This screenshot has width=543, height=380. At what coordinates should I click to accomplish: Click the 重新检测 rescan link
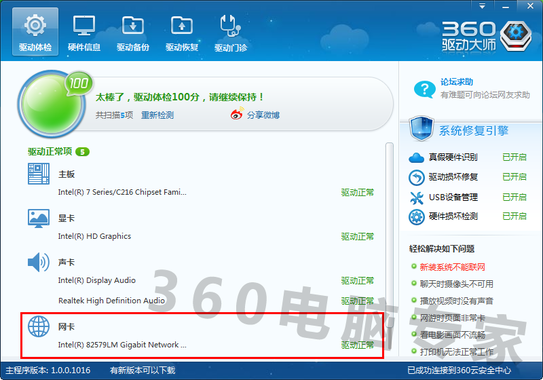pos(157,115)
